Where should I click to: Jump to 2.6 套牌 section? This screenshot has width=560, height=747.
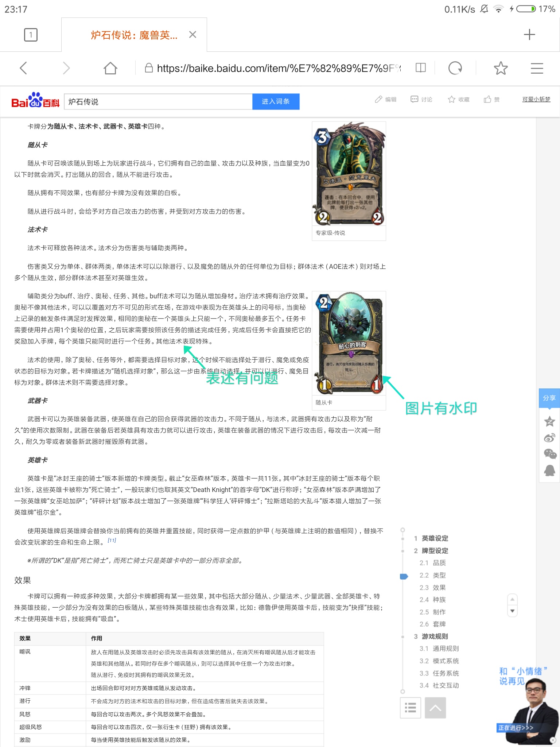coord(433,624)
